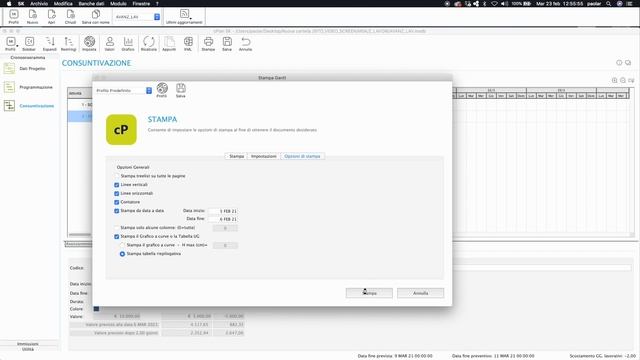Click the Data inizio date field
The height and width of the screenshot is (360, 640).
click(223, 211)
